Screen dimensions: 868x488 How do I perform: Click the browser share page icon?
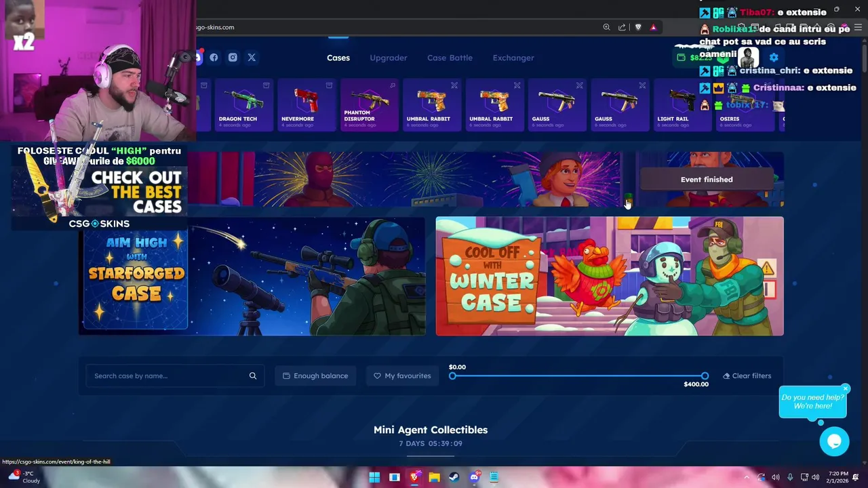tap(622, 27)
